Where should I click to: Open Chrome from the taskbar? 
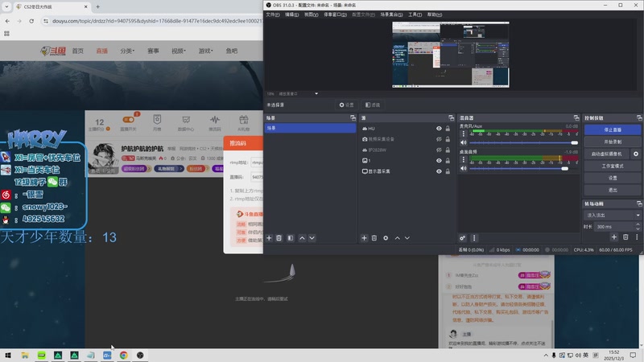(124, 356)
